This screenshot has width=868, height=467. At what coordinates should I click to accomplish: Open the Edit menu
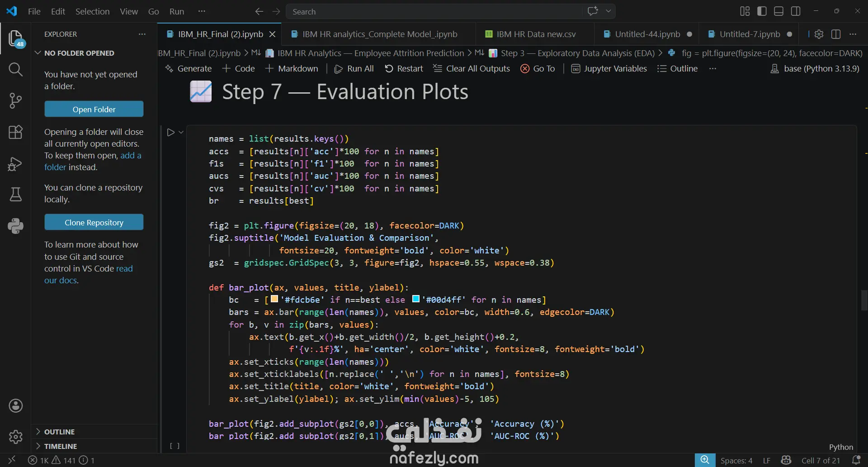(x=58, y=11)
